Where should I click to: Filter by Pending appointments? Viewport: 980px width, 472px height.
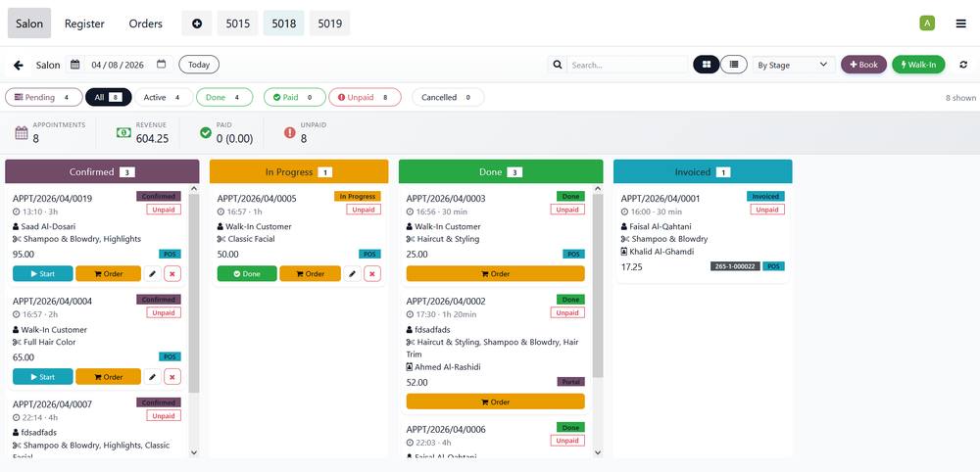point(44,97)
